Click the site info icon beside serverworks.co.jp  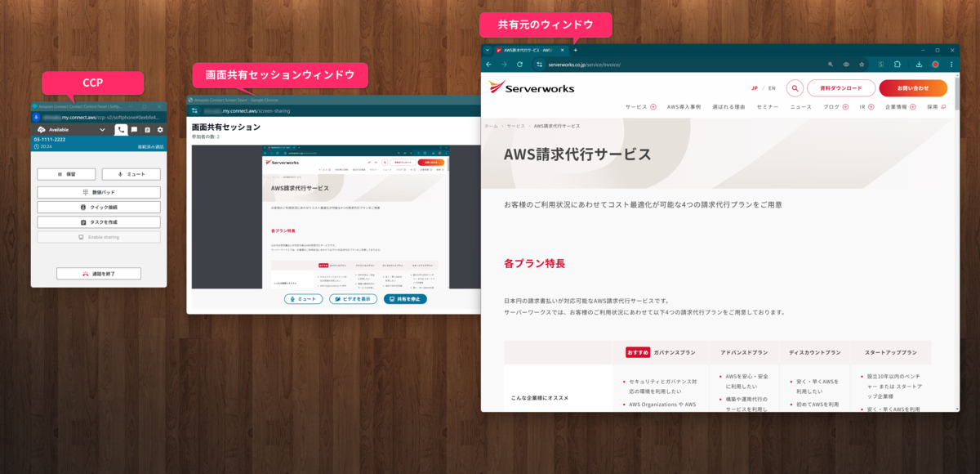tap(539, 64)
